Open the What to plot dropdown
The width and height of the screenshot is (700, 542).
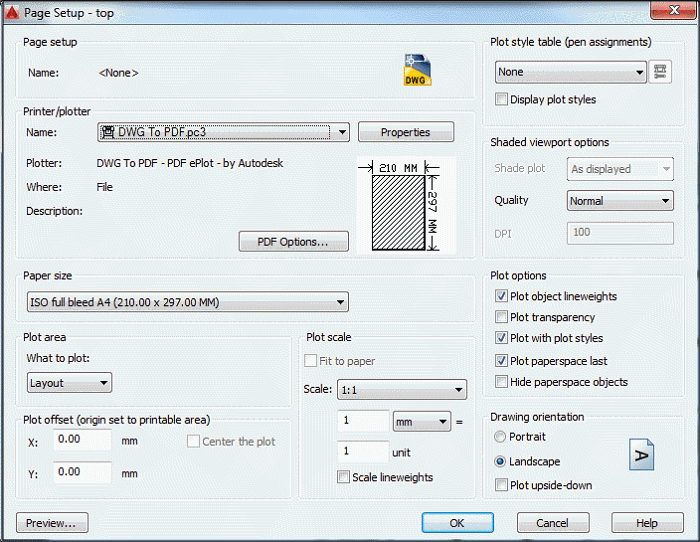point(104,383)
